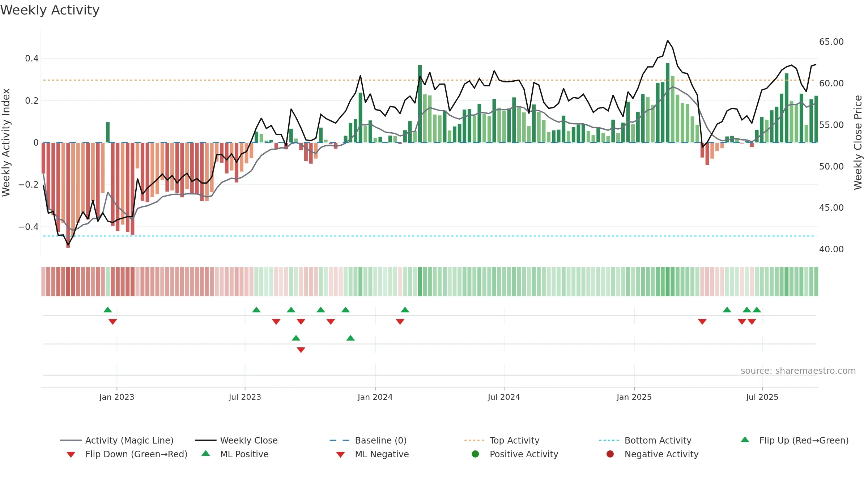
Task: Click the Positive Activity green circle icon
Action: pos(475,454)
